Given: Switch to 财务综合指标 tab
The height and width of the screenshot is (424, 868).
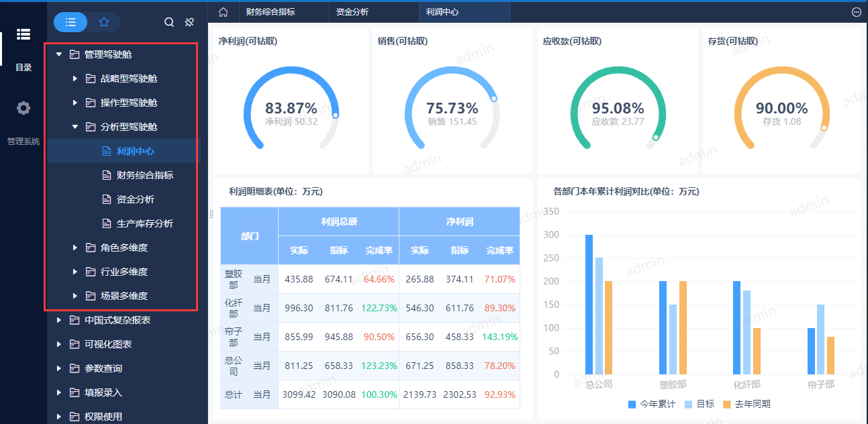Looking at the screenshot, I should [271, 12].
